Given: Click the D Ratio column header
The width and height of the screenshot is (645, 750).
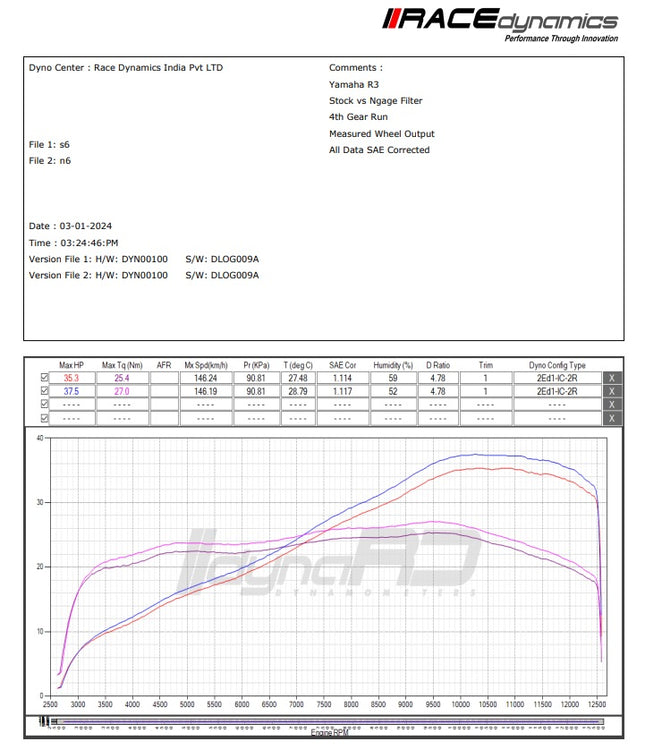Looking at the screenshot, I should pos(438,365).
